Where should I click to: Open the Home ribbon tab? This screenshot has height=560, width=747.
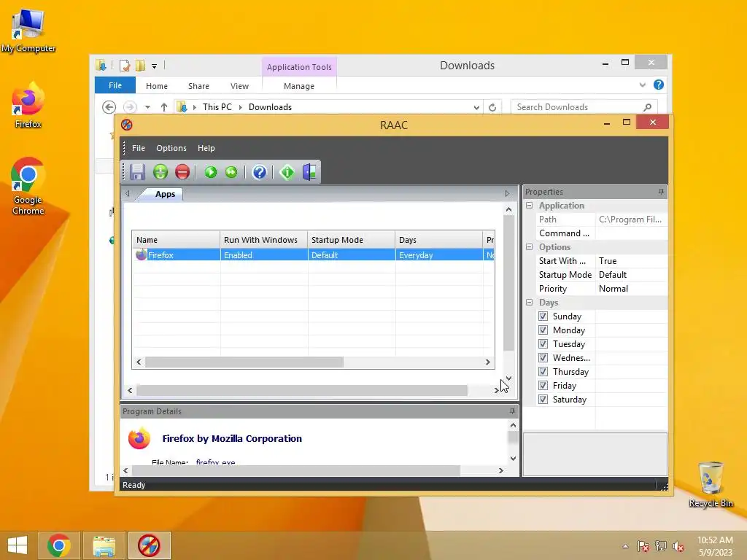[x=157, y=86]
